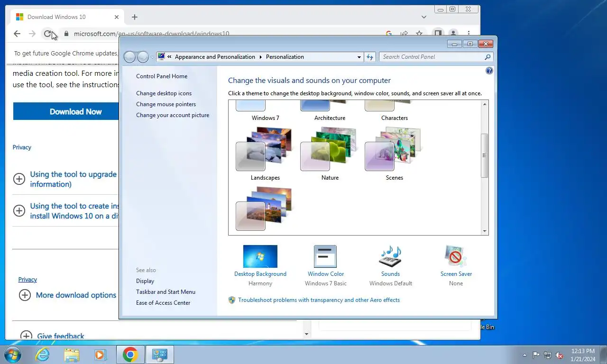Click Chrome forward arrow
Viewport: 607px width, 364px height.
pyautogui.click(x=32, y=34)
